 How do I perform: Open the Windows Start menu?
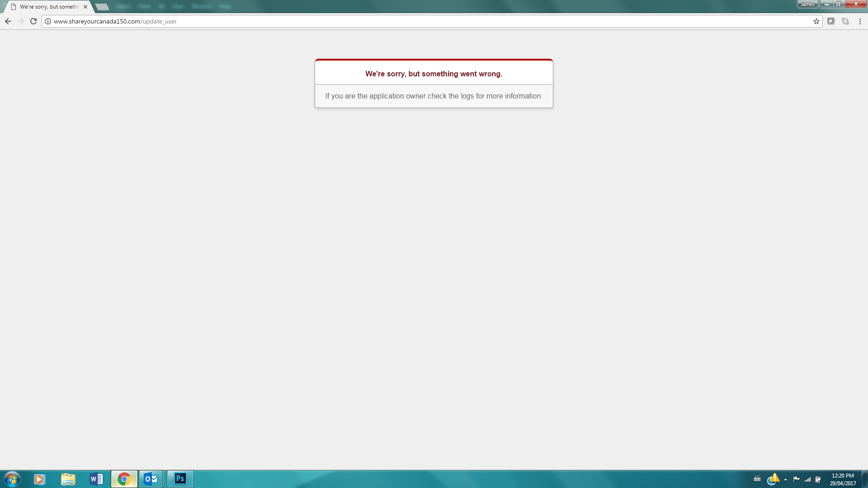[12, 479]
